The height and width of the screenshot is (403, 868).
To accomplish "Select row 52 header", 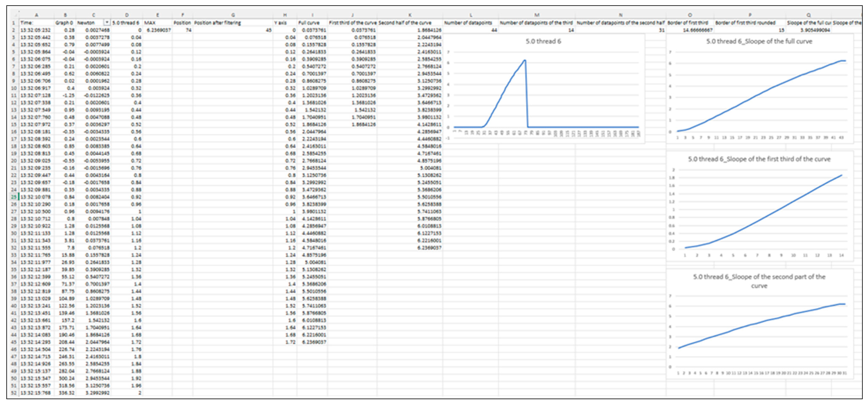I will pyautogui.click(x=14, y=393).
